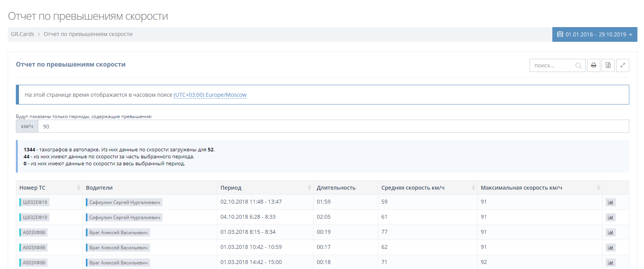Select vehicle tag Щ932ЕФ19 in first row
Viewport: 644px width, 269px height.
[35, 202]
